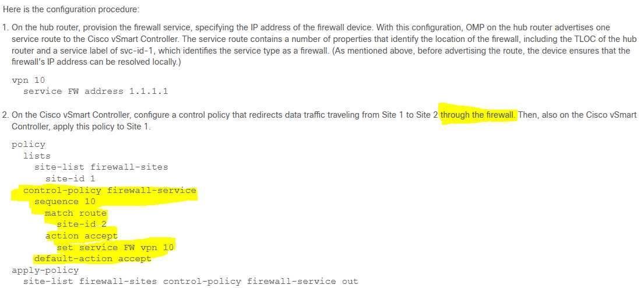644x288 pixels.
Task: Click 'site-list firewall-sites' under lists
Action: click(101, 167)
